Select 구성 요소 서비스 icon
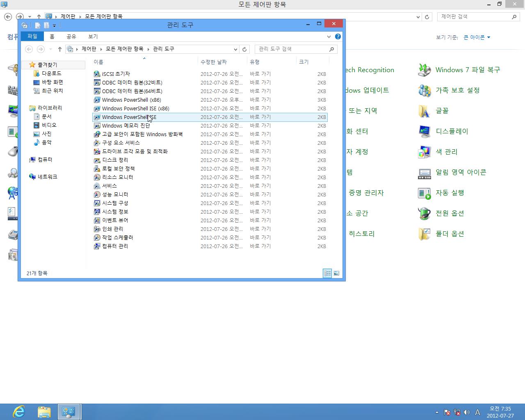The image size is (525, 420). 97,143
